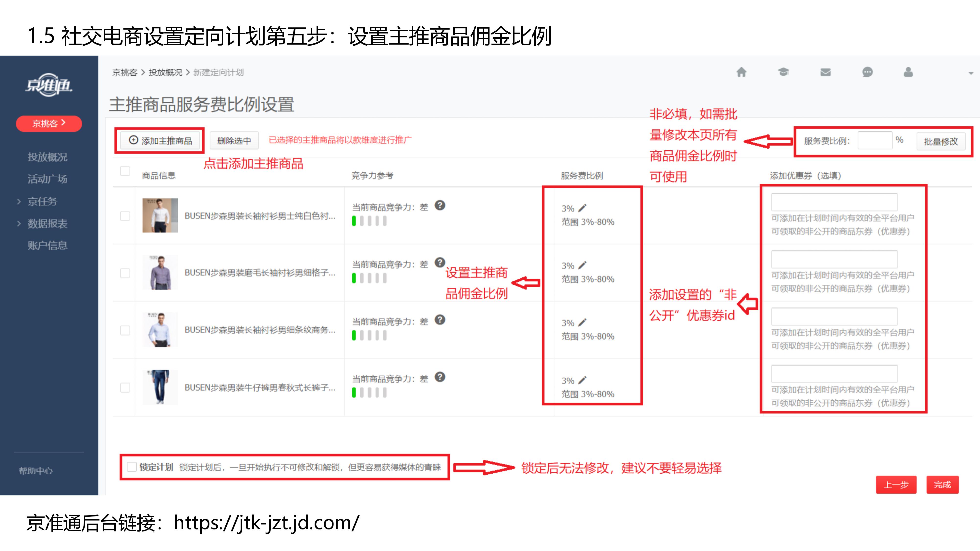Click first product's competitiveness level bar
This screenshot has height=551, width=980.
click(x=369, y=221)
